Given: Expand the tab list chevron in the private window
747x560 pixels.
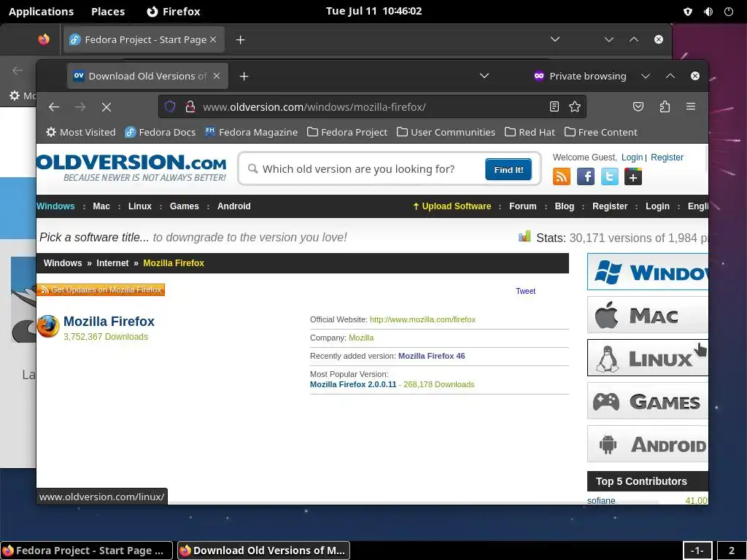Looking at the screenshot, I should pos(484,76).
